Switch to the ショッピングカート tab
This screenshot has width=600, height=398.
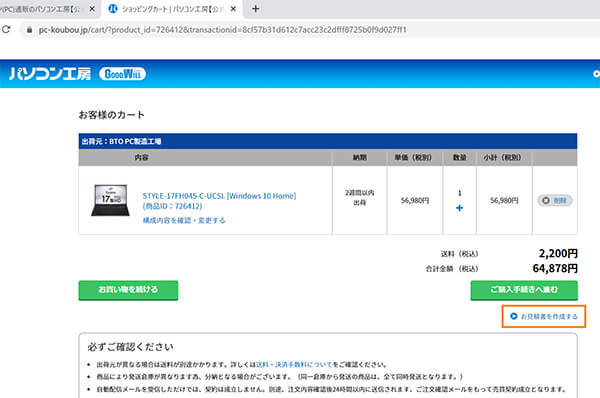point(171,9)
